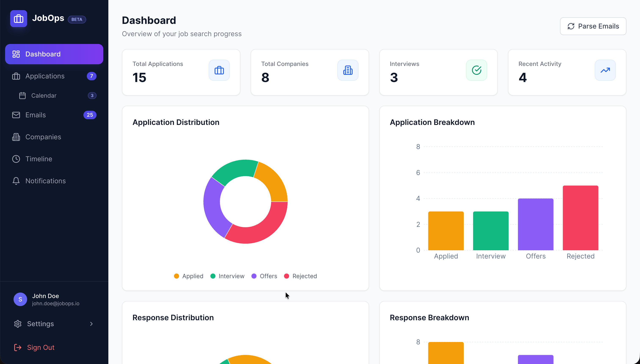Click the trend line icon on Recent Activity card
Viewport: 640px width, 364px height.
[605, 70]
